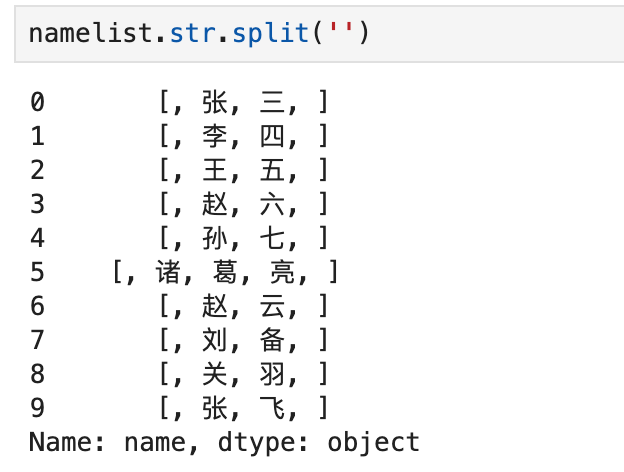624x472 pixels.
Task: Click output row 4 with 孙, 七
Action: (179, 238)
